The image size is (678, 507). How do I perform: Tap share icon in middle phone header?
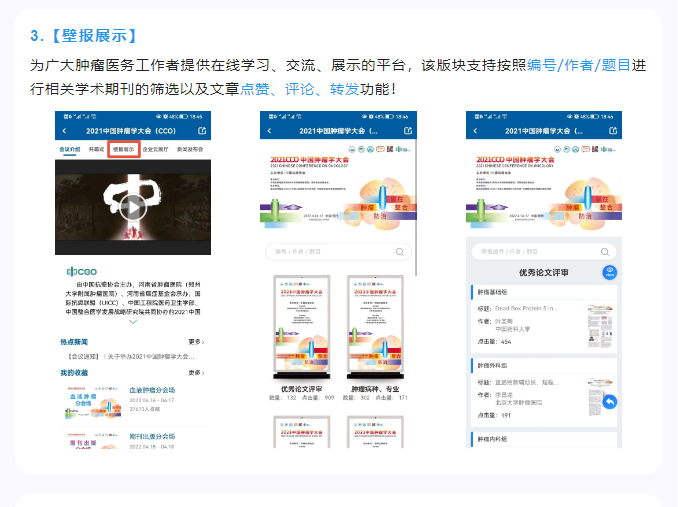click(408, 131)
